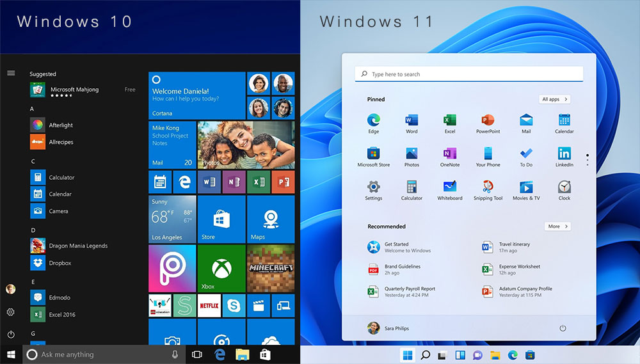Viewport: 640px width, 364px height.
Task: Open Photos in Windows 11 pinned apps
Action: point(412,157)
